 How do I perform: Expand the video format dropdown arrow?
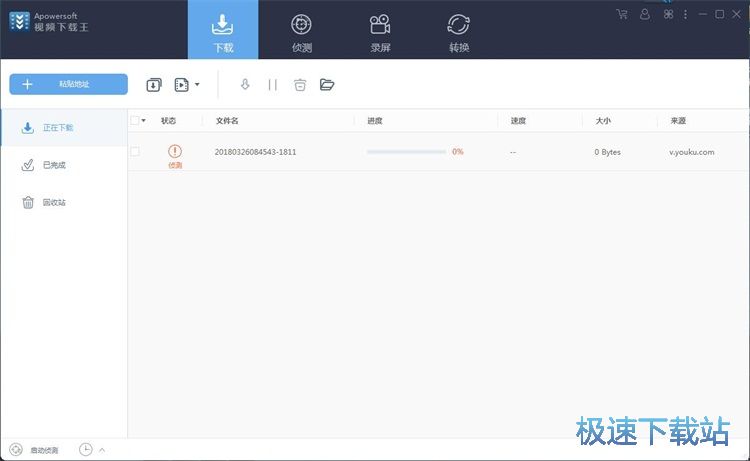tap(197, 85)
